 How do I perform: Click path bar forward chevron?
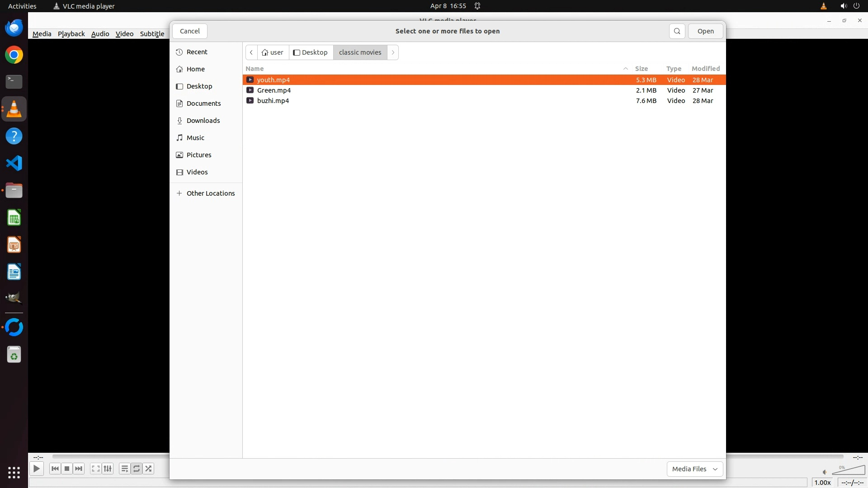393,52
